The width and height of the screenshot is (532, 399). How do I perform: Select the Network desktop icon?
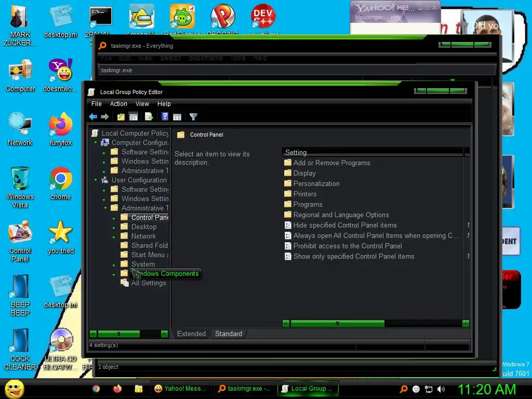point(20,129)
